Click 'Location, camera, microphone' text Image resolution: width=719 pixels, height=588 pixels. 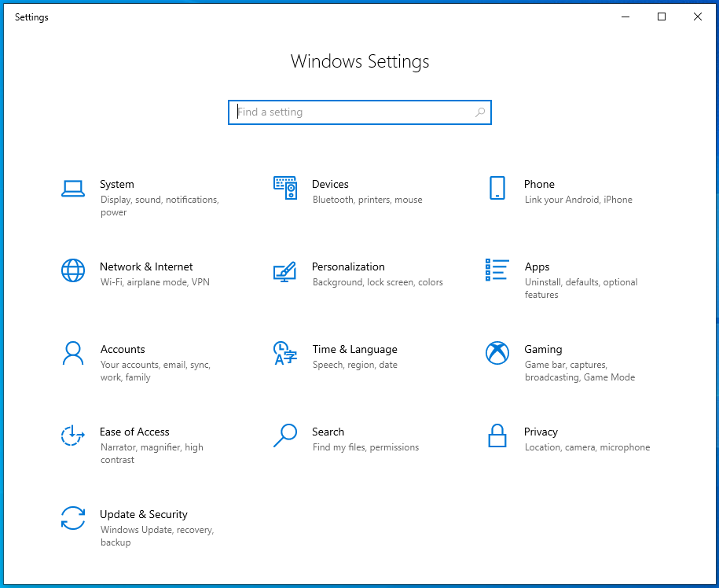tap(587, 447)
